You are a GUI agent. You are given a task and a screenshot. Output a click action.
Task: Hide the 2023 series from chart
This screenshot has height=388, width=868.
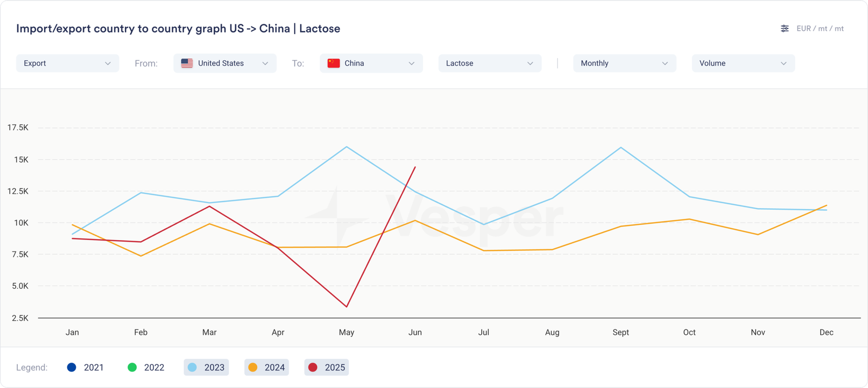[x=206, y=367]
